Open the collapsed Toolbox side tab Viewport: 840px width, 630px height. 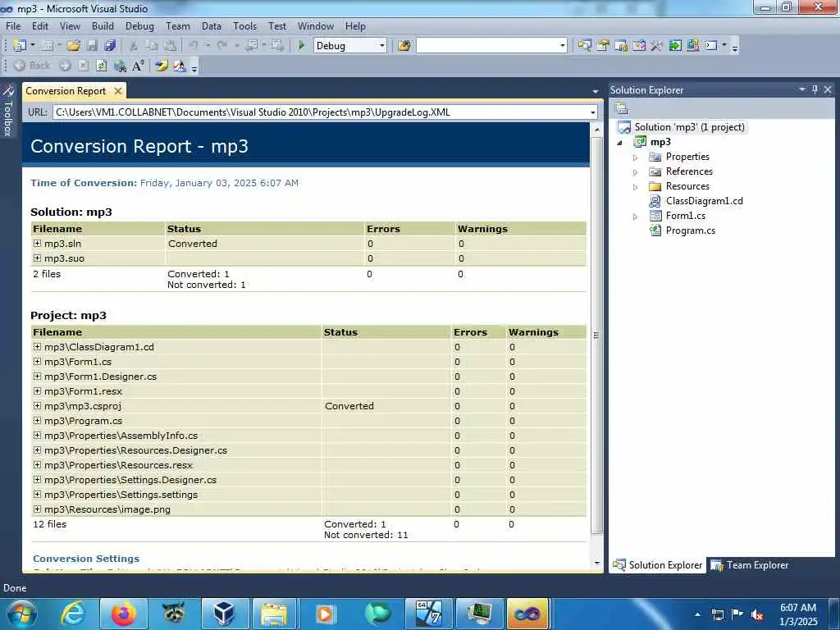tap(8, 111)
